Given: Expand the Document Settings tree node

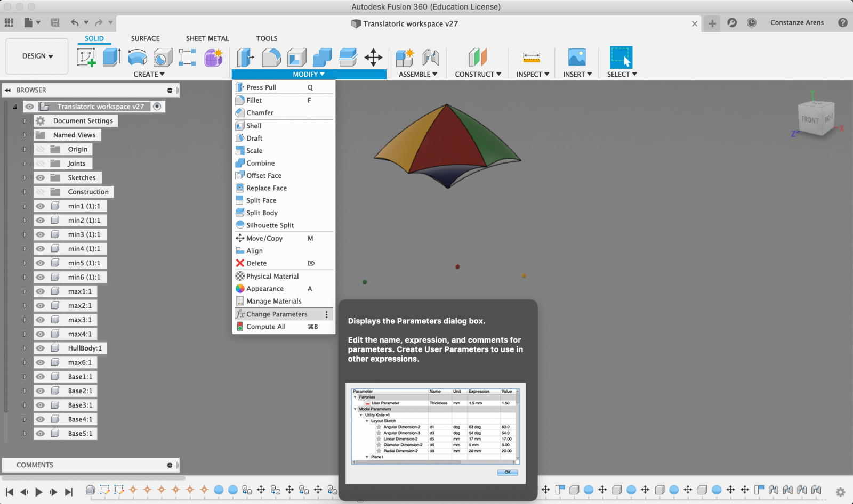Looking at the screenshot, I should (25, 121).
